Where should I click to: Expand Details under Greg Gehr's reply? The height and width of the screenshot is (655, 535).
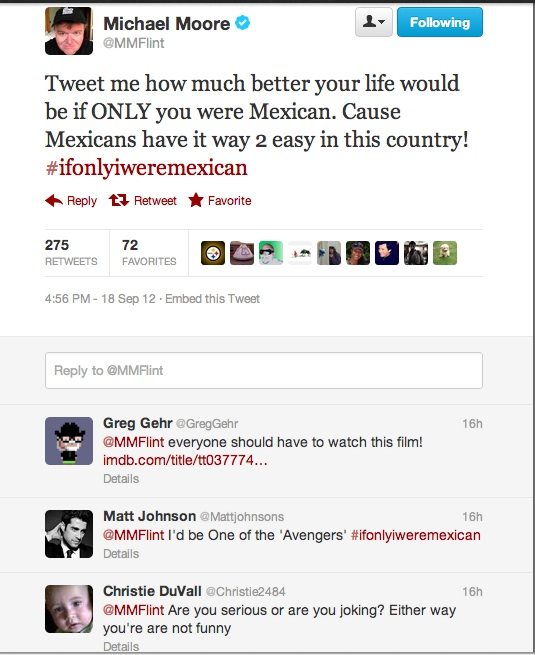click(121, 479)
